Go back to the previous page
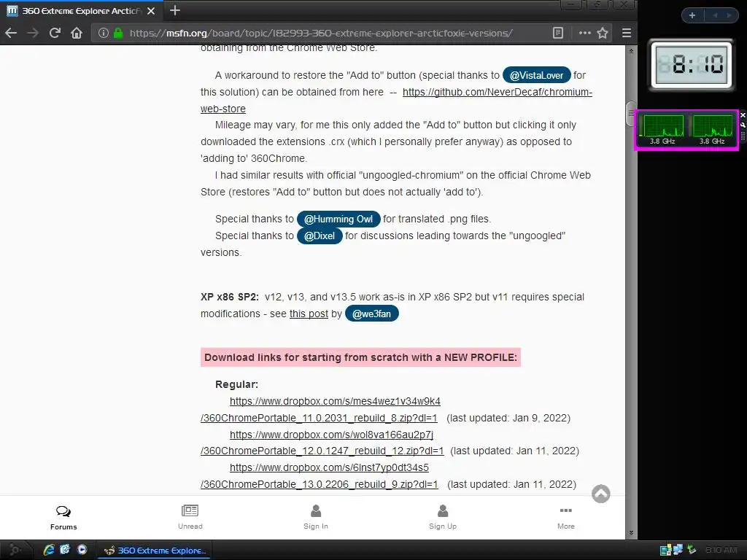 [11, 33]
